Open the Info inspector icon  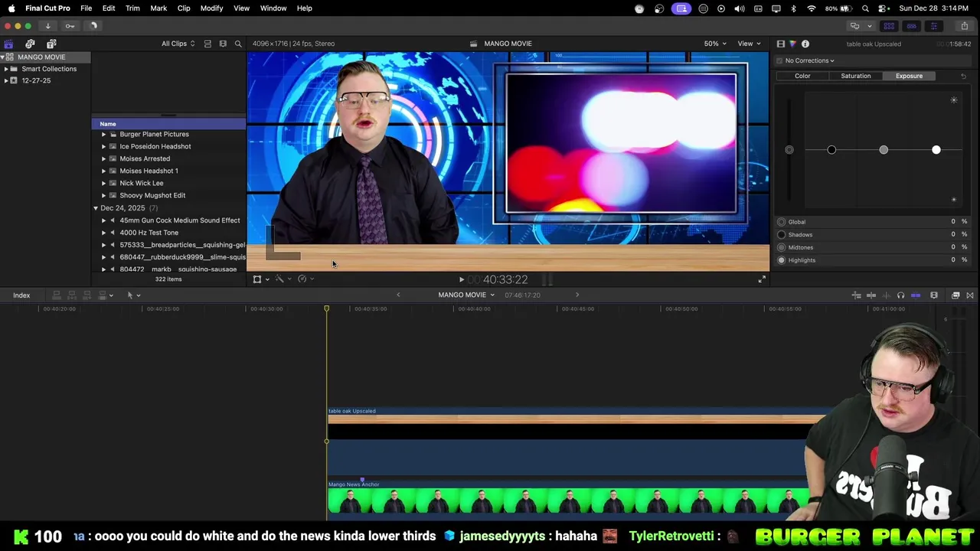[805, 44]
